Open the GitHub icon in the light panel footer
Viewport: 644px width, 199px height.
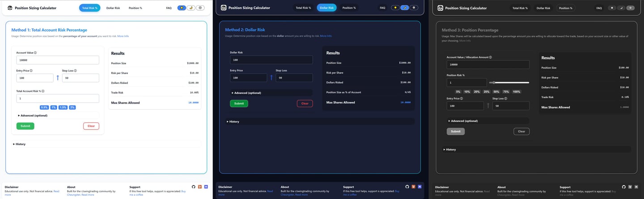pyautogui.click(x=194, y=187)
